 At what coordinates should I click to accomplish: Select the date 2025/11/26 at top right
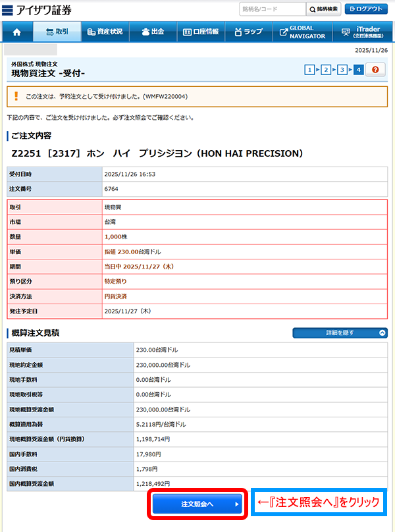(371, 50)
